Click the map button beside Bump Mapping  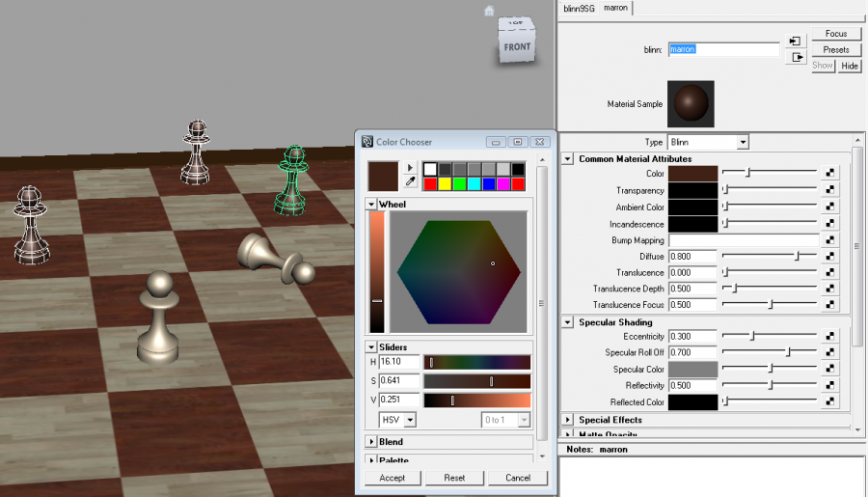click(x=828, y=239)
